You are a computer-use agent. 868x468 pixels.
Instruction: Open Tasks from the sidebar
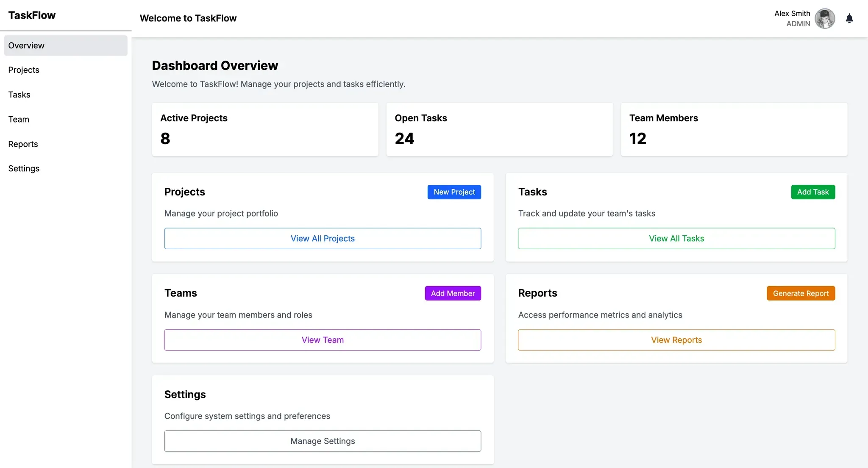click(x=19, y=95)
